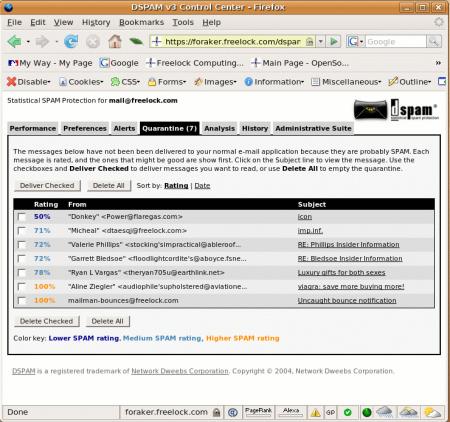Open the CSS web developer menu
Image resolution: width=450 pixels, height=422 pixels.
[125, 82]
